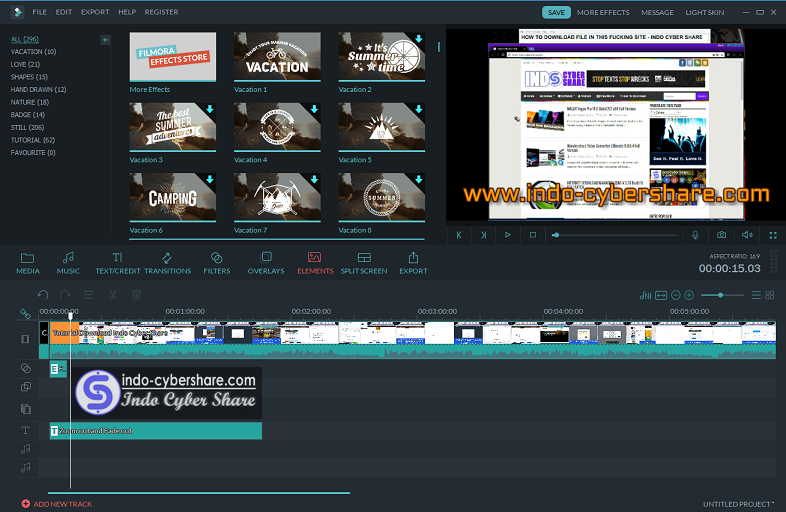Open the Message link
This screenshot has height=512, width=786.
pyautogui.click(x=657, y=13)
